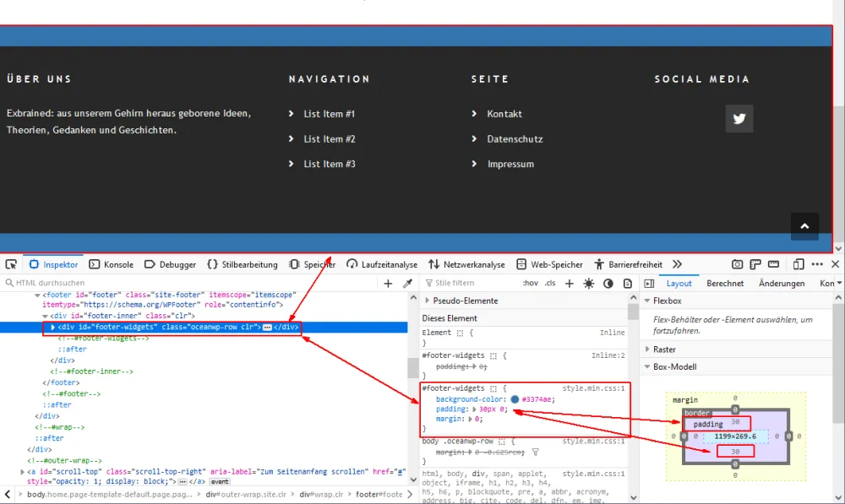Select div#wrap.clr breadcrumb
Image resolution: width=845 pixels, height=504 pixels.
pyautogui.click(x=321, y=495)
